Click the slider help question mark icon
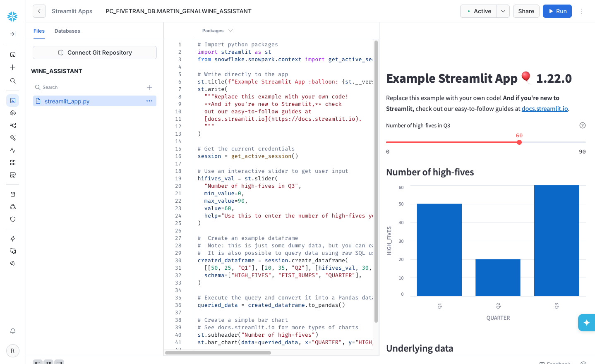 (x=583, y=125)
